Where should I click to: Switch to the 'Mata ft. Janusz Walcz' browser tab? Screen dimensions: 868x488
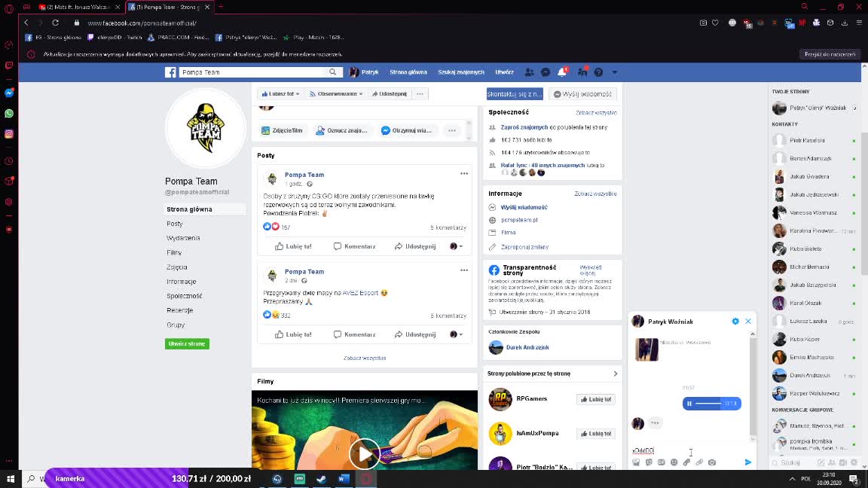78,8
